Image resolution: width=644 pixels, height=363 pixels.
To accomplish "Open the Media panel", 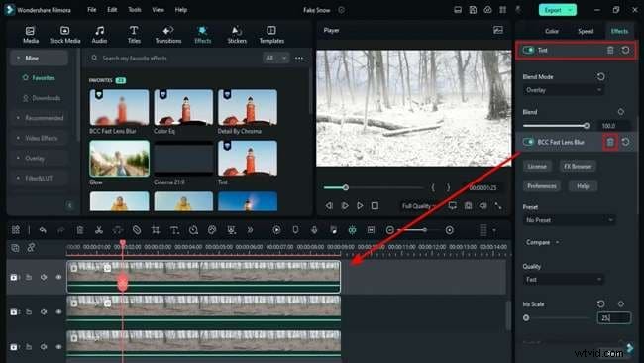I will click(x=31, y=35).
